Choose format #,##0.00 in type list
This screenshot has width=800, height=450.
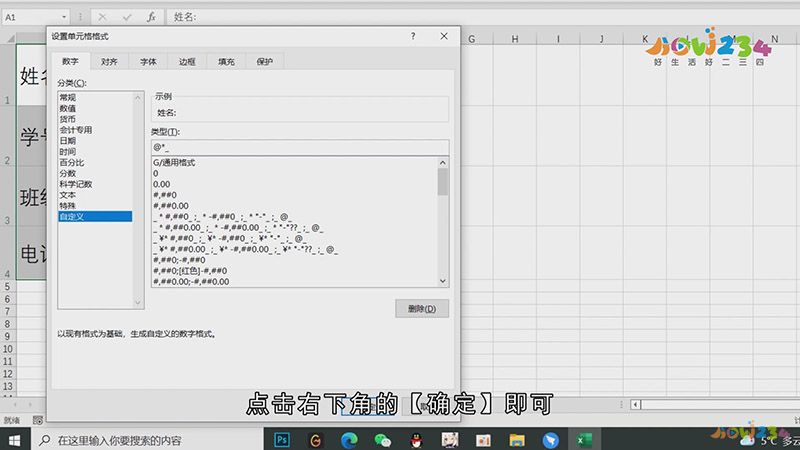294,206
